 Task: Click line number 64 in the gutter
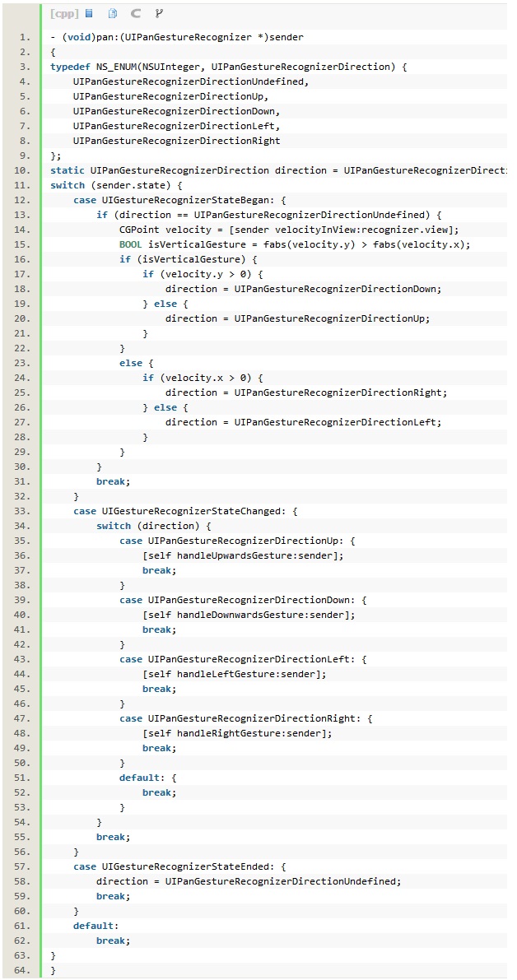click(x=23, y=970)
